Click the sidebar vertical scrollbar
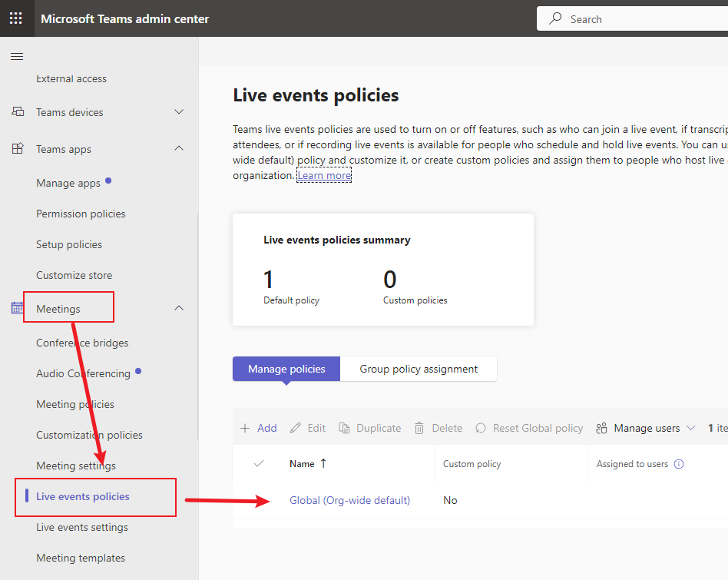The image size is (728, 580). point(198,325)
